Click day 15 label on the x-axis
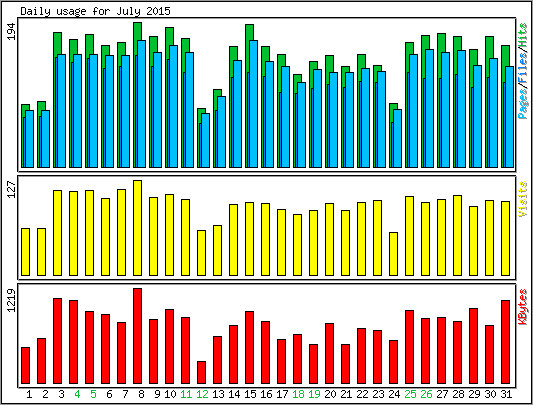The image size is (533, 405). pos(250,394)
